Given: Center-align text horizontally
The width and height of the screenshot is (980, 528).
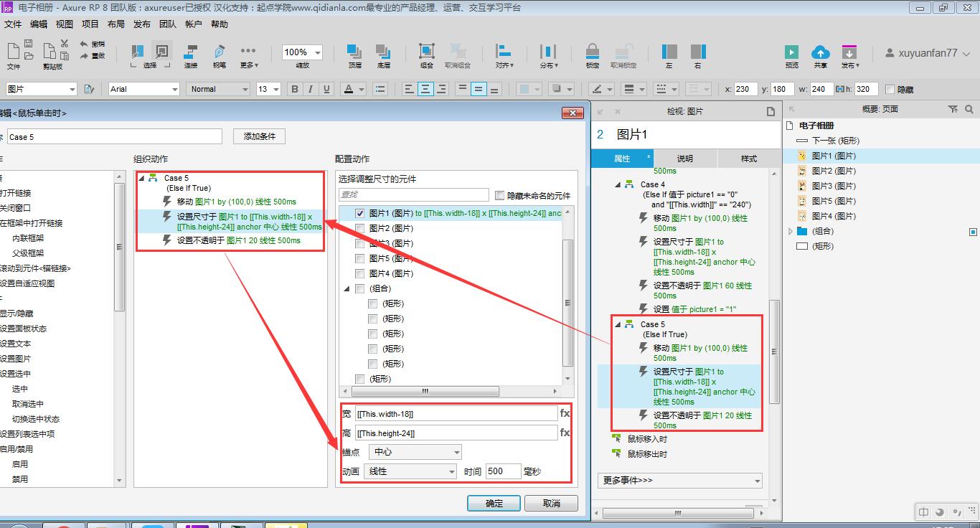Looking at the screenshot, I should click(425, 89).
